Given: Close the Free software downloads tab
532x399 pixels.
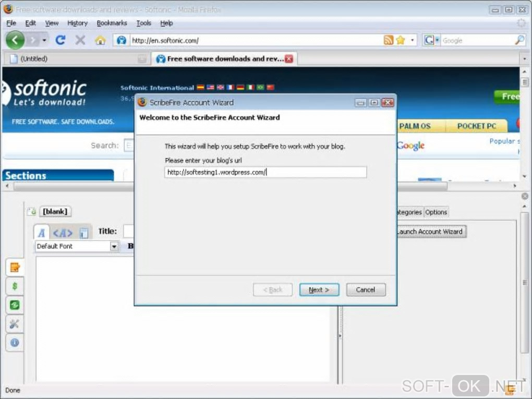Looking at the screenshot, I should click(x=289, y=59).
